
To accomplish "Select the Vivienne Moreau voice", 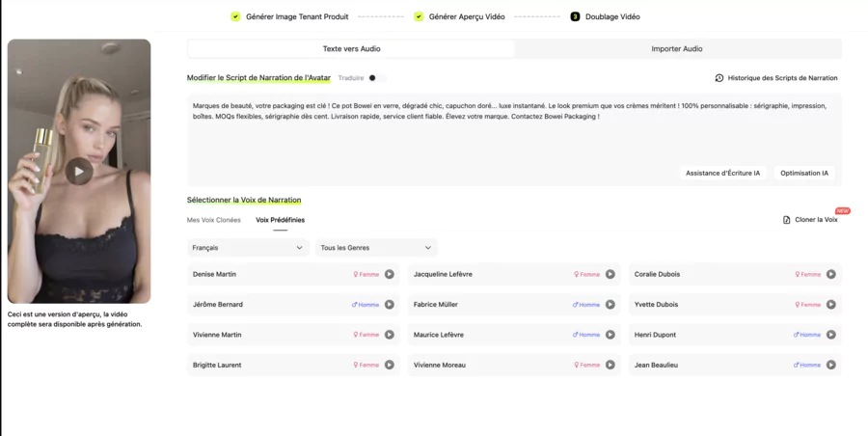I will pos(514,365).
